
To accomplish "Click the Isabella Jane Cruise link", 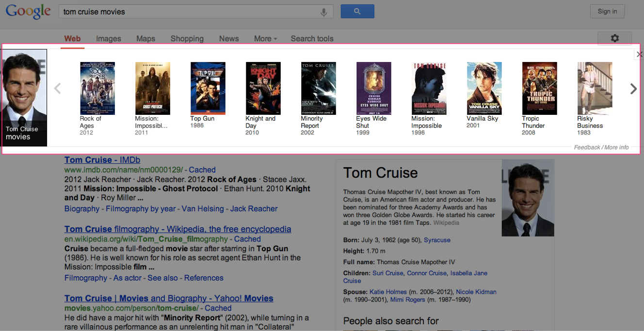I will tap(415, 277).
